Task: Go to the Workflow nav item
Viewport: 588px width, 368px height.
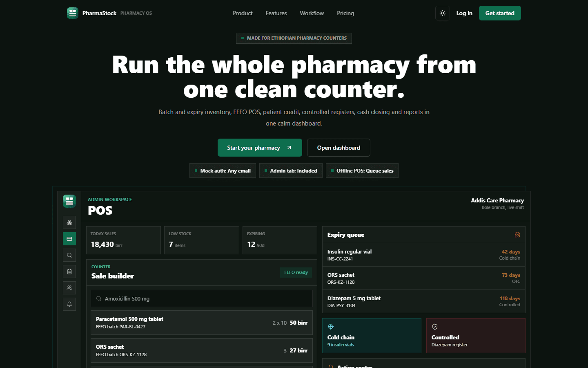Action: (x=312, y=13)
